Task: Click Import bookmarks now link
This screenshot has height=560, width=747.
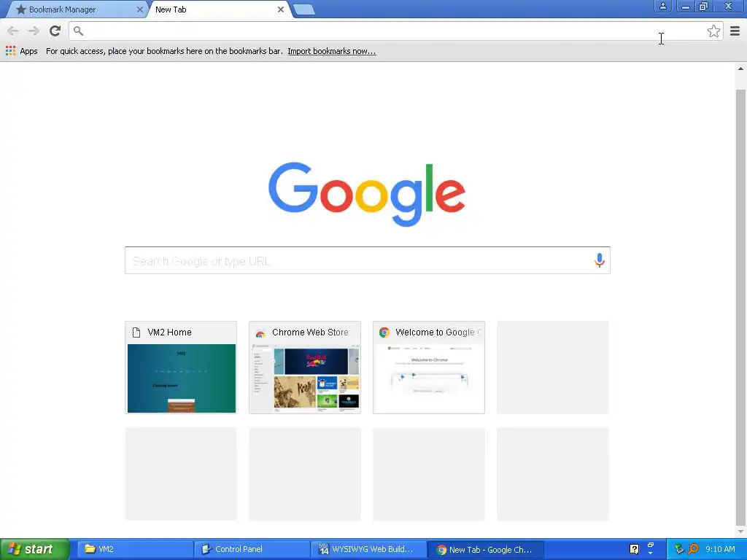Action: point(332,51)
